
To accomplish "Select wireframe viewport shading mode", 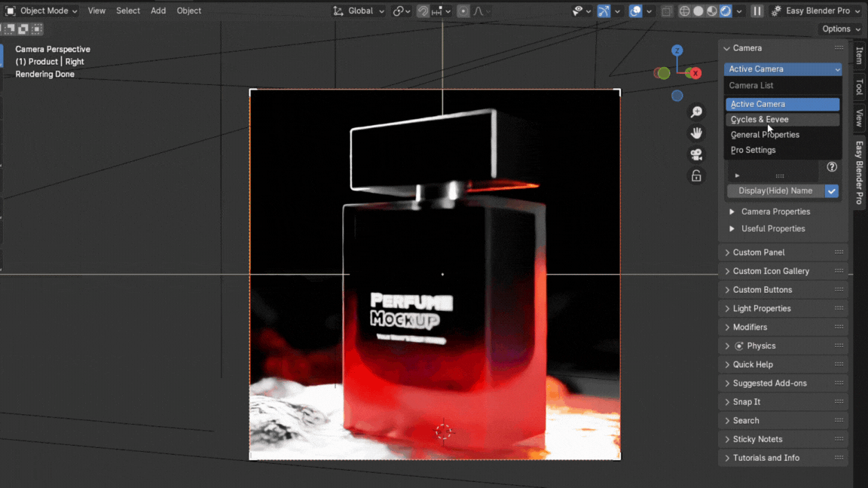I will point(684,11).
